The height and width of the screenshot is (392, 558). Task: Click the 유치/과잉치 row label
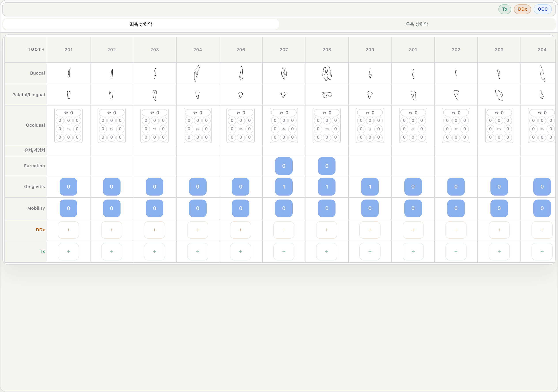click(34, 151)
